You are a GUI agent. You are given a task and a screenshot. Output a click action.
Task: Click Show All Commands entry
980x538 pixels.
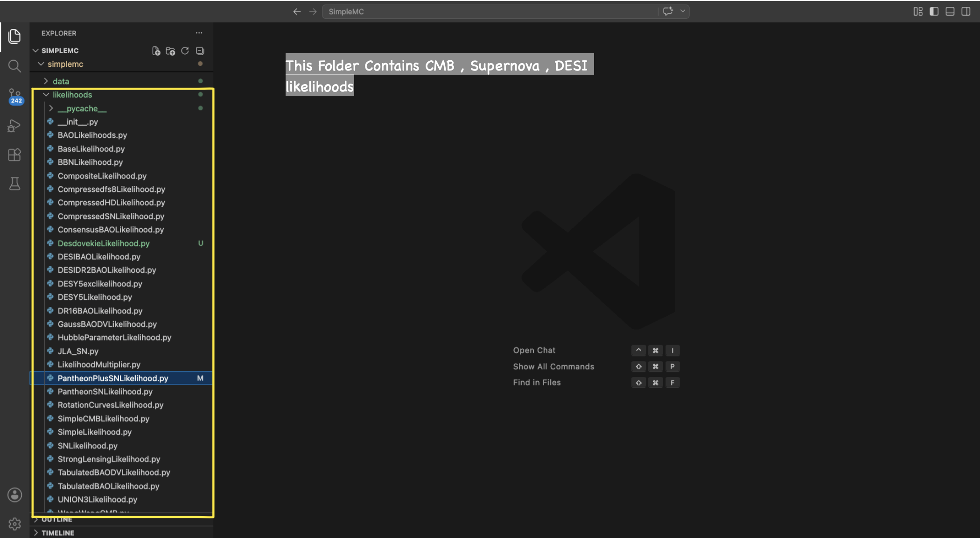[553, 367]
